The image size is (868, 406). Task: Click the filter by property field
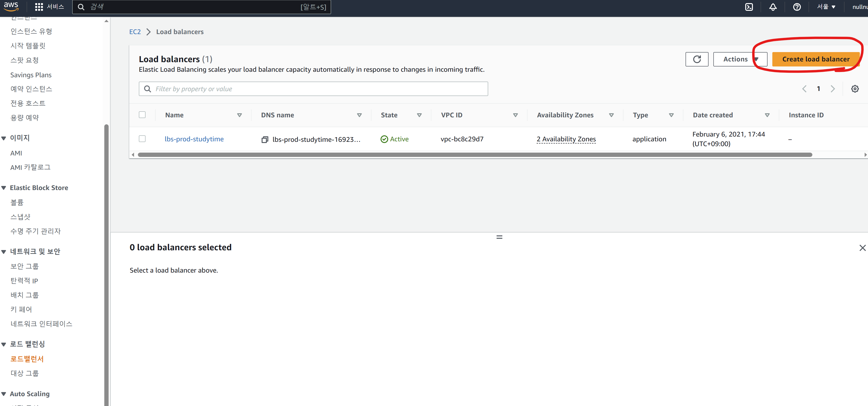[313, 89]
